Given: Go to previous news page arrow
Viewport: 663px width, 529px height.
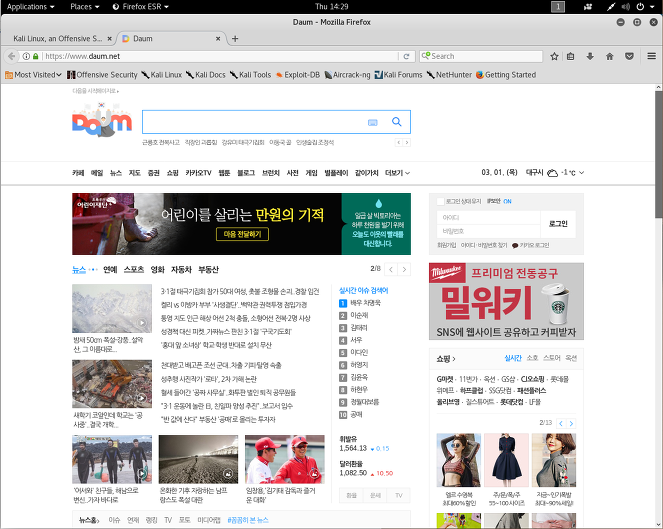Looking at the screenshot, I should click(391, 269).
